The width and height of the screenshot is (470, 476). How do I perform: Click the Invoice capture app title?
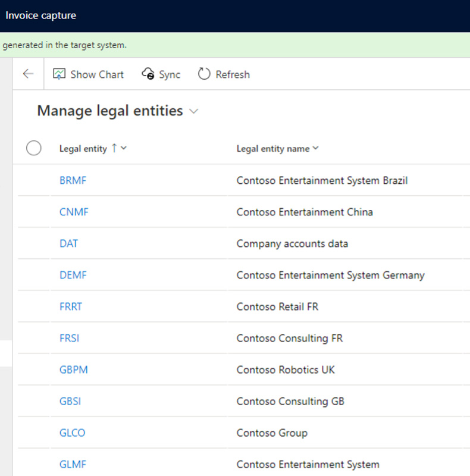pos(41,15)
